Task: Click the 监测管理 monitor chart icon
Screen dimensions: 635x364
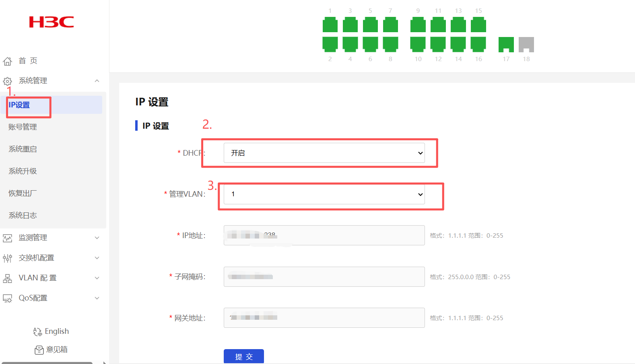Action: (7, 238)
